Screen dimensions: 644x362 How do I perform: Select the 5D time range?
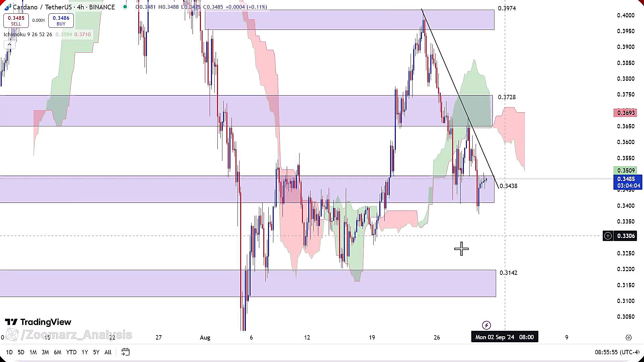[21, 352]
